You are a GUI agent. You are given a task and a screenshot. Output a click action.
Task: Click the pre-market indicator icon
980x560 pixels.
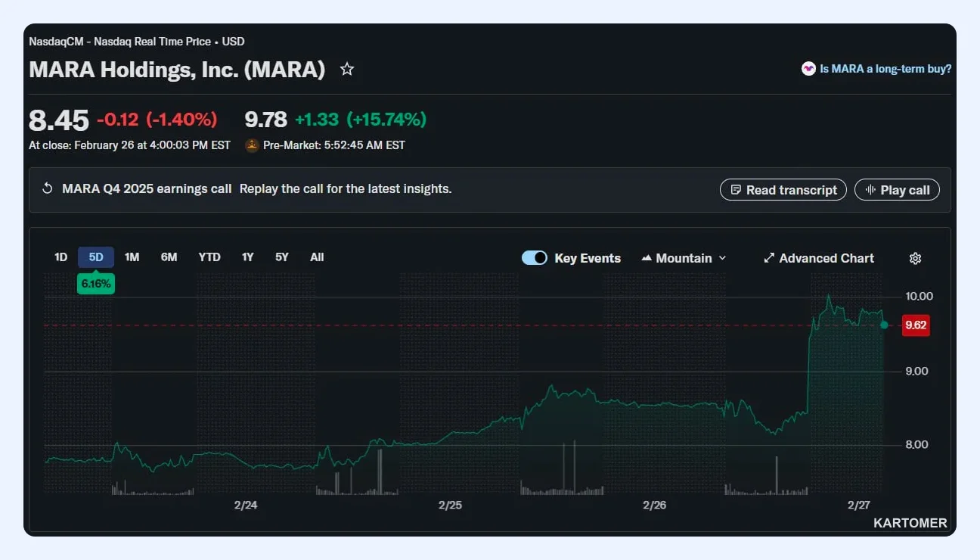coord(253,145)
